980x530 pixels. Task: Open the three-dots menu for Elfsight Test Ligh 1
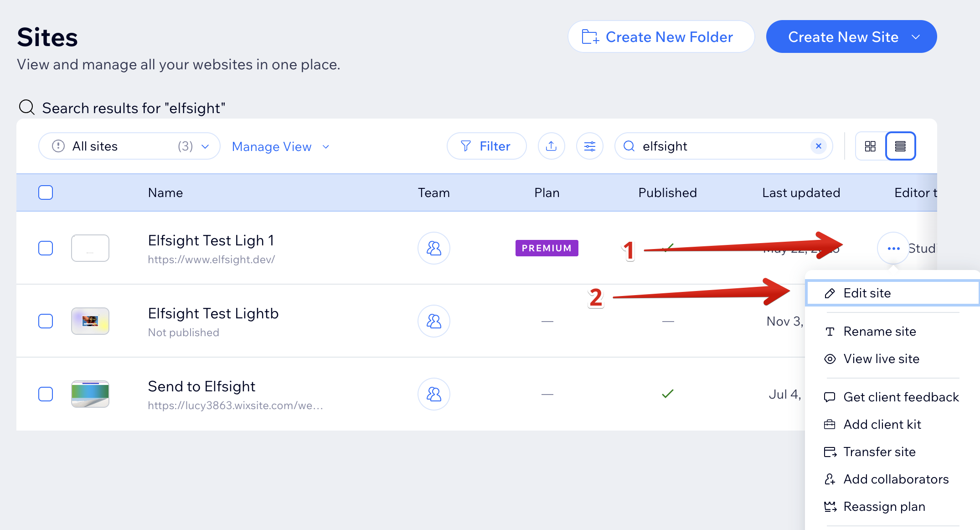pos(893,248)
